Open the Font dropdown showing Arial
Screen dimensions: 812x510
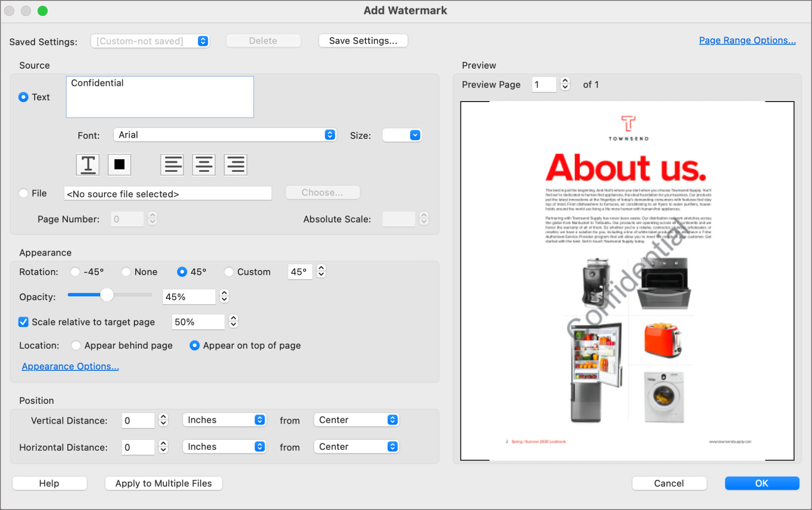(225, 135)
